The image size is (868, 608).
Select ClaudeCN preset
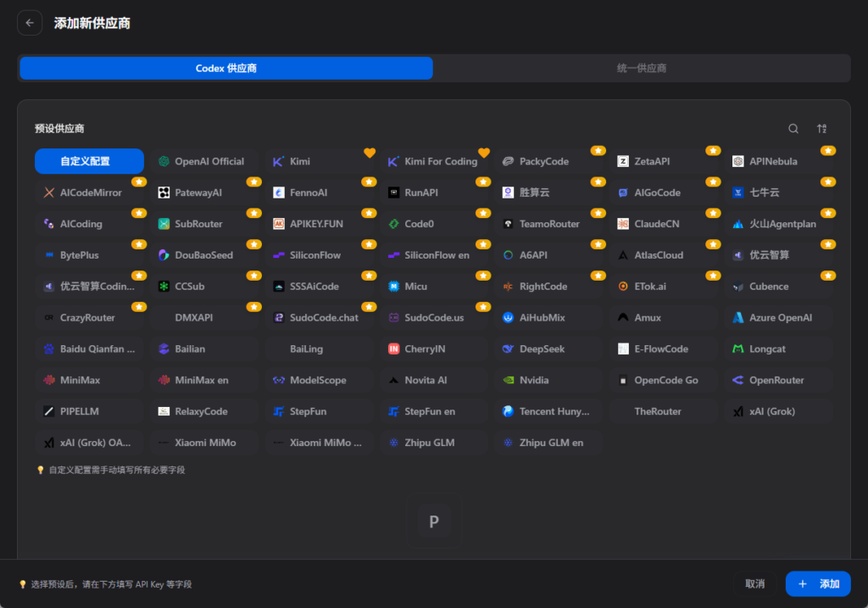[x=664, y=224]
